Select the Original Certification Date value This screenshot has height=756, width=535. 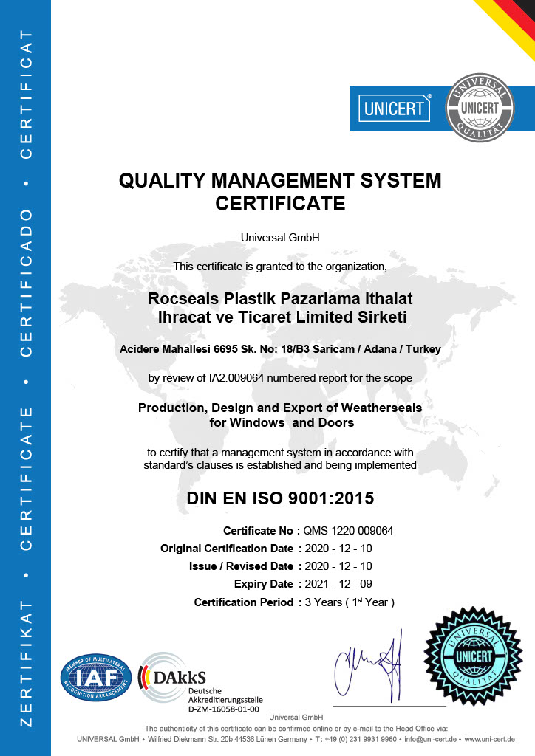(x=338, y=549)
